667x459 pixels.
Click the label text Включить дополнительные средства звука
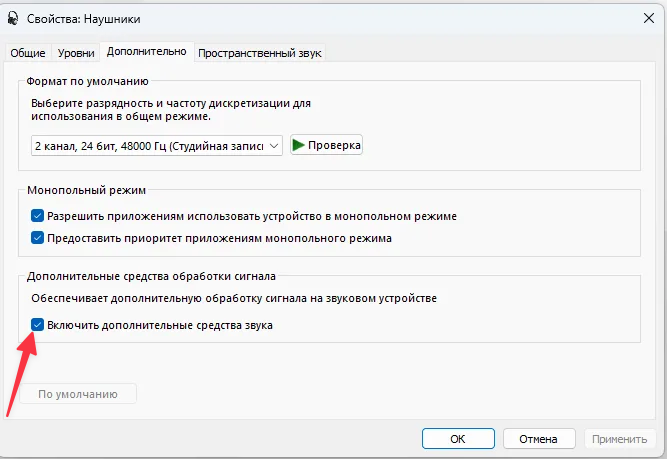tap(160, 325)
